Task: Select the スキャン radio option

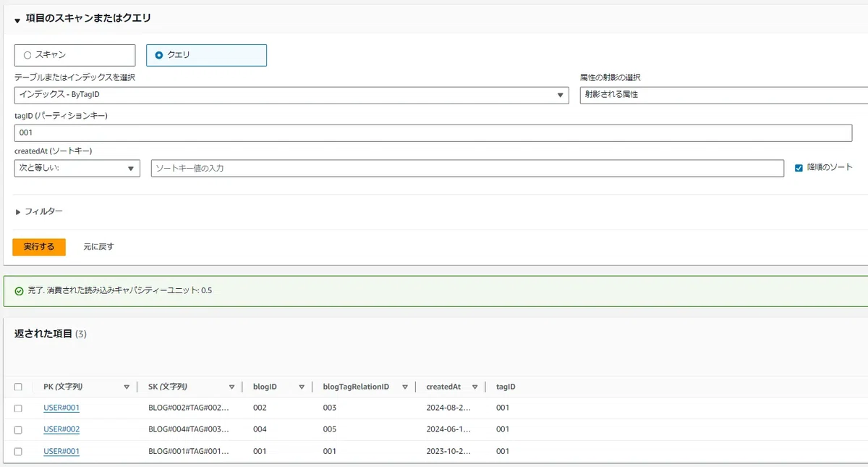Action: (x=75, y=55)
